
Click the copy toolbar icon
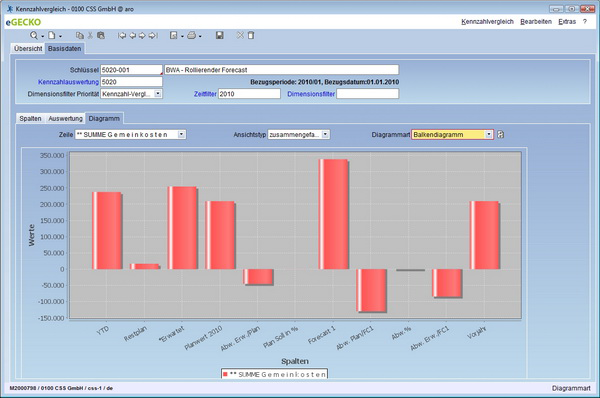[x=80, y=35]
